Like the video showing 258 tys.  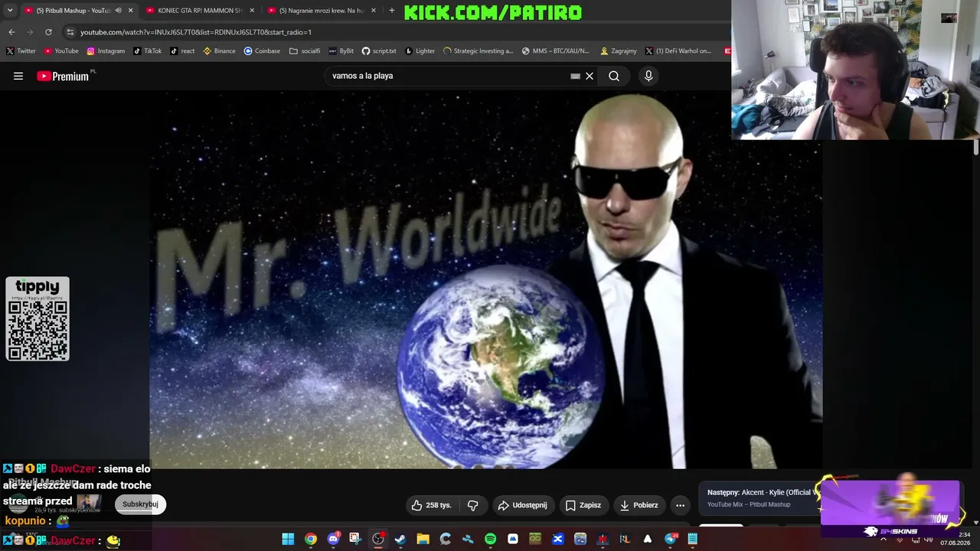432,505
